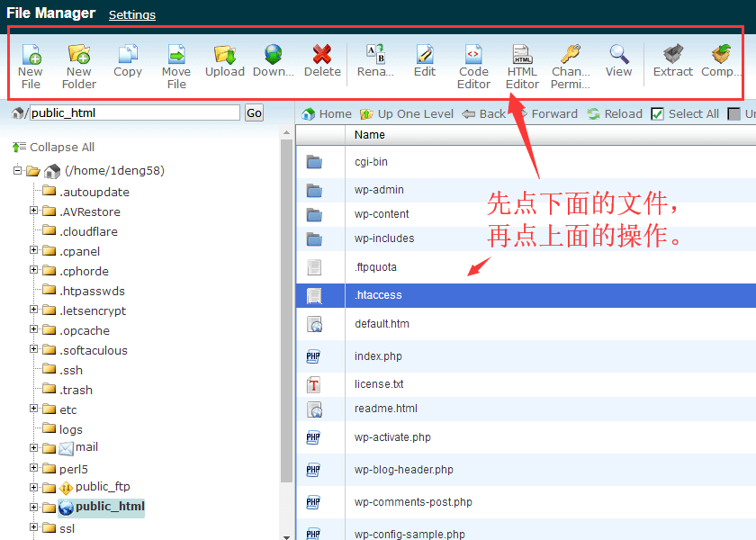Open the HTML Editor tool

(x=522, y=56)
